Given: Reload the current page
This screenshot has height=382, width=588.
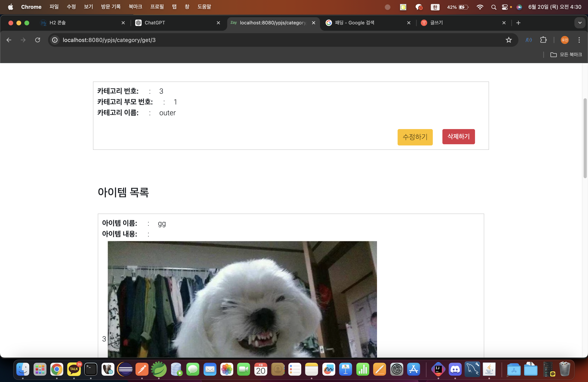Looking at the screenshot, I should point(38,40).
